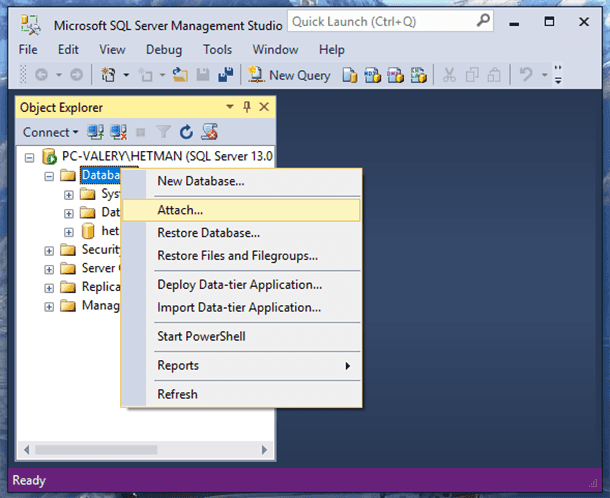The width and height of the screenshot is (610, 498).
Task: Open the Undo history dropdown arrow
Action: point(544,75)
